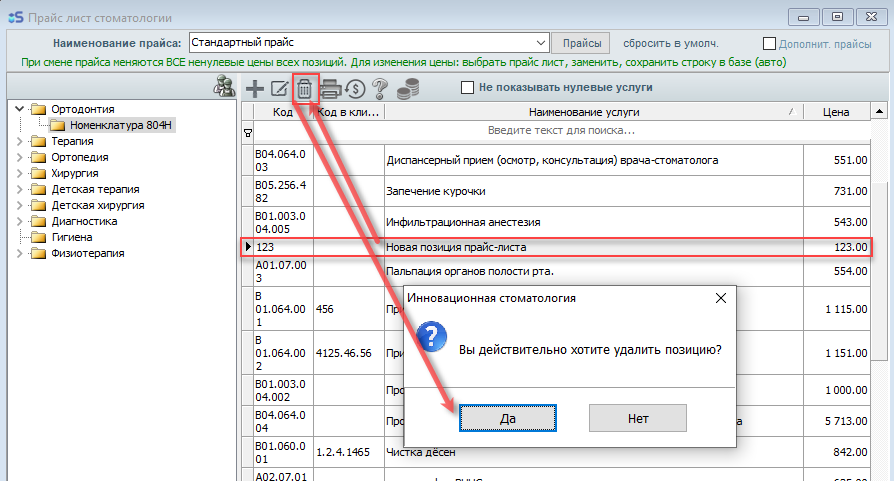Click the printer icon to print price list

(x=330, y=88)
